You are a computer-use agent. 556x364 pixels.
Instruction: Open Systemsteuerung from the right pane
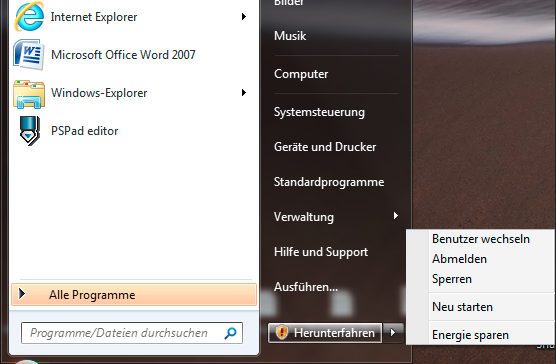319,112
